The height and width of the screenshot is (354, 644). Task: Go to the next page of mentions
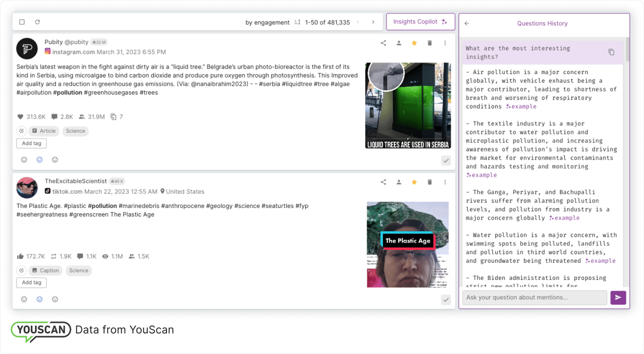pyautogui.click(x=373, y=22)
